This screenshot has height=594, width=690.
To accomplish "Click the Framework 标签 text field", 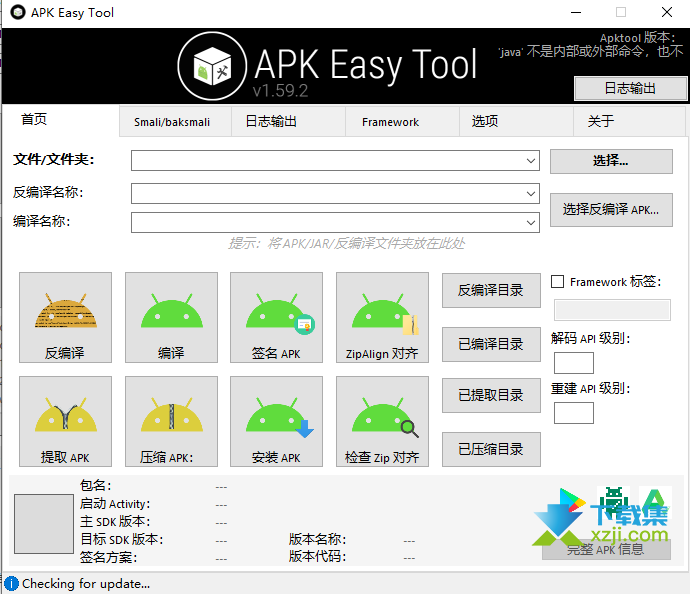I will point(612,310).
